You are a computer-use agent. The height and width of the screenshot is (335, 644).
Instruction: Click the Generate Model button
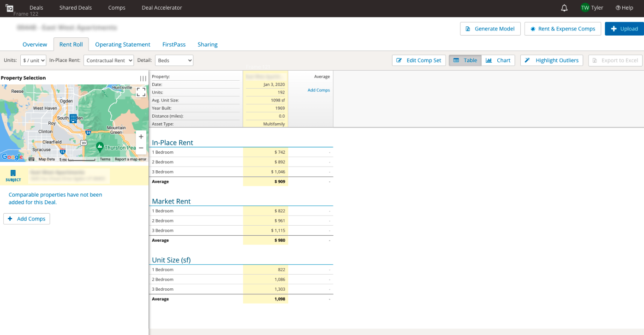tap(490, 29)
